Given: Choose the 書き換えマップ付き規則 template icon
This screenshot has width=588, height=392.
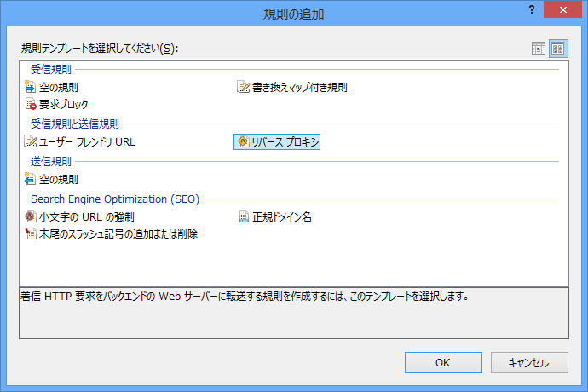Looking at the screenshot, I should [x=243, y=87].
